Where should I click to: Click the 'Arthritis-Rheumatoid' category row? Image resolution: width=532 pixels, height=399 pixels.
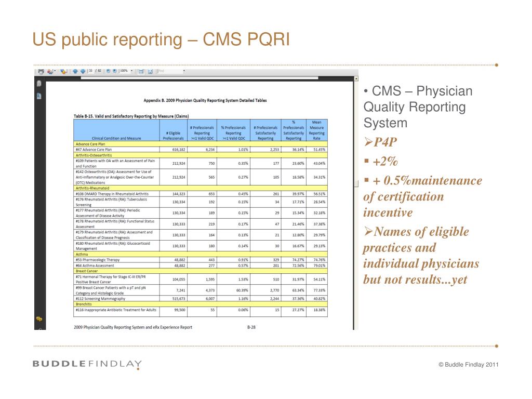point(201,188)
